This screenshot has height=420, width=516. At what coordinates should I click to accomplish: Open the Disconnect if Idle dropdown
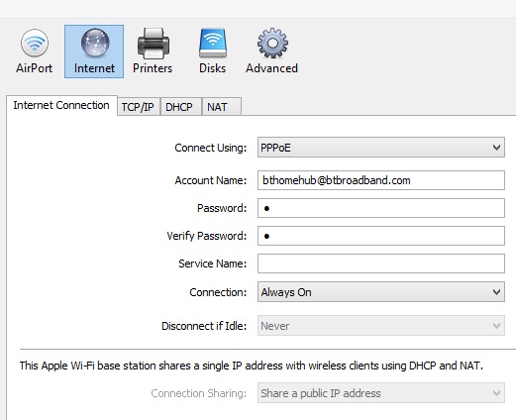381,326
